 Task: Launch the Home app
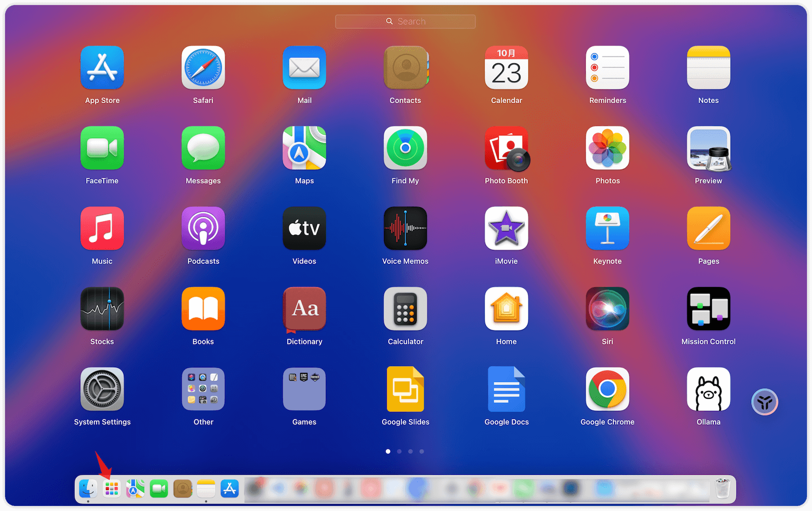506,309
